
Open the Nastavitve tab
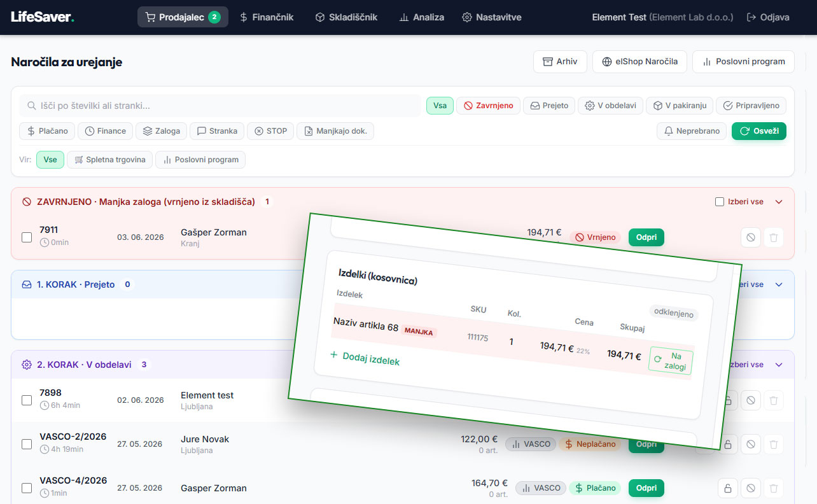click(x=492, y=17)
